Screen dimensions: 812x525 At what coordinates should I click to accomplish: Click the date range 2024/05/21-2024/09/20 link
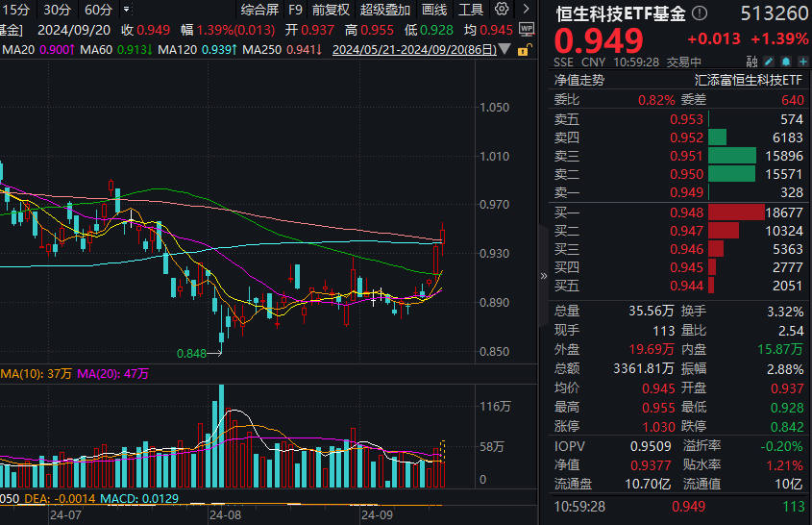point(414,50)
